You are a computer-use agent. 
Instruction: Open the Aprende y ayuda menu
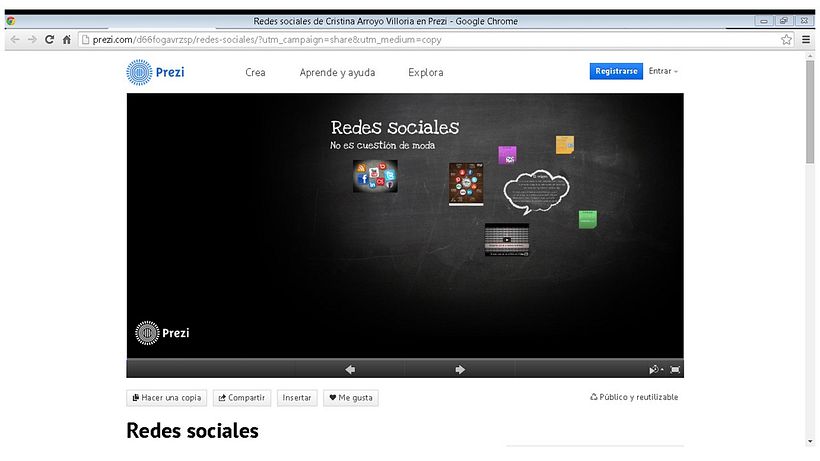click(337, 73)
